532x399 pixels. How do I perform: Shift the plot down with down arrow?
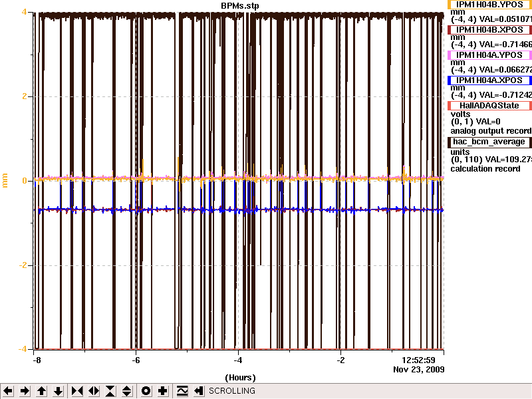(59, 391)
